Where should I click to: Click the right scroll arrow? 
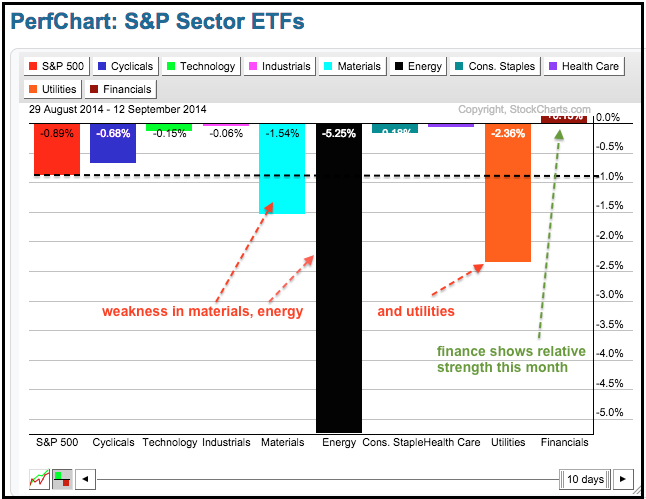(624, 479)
